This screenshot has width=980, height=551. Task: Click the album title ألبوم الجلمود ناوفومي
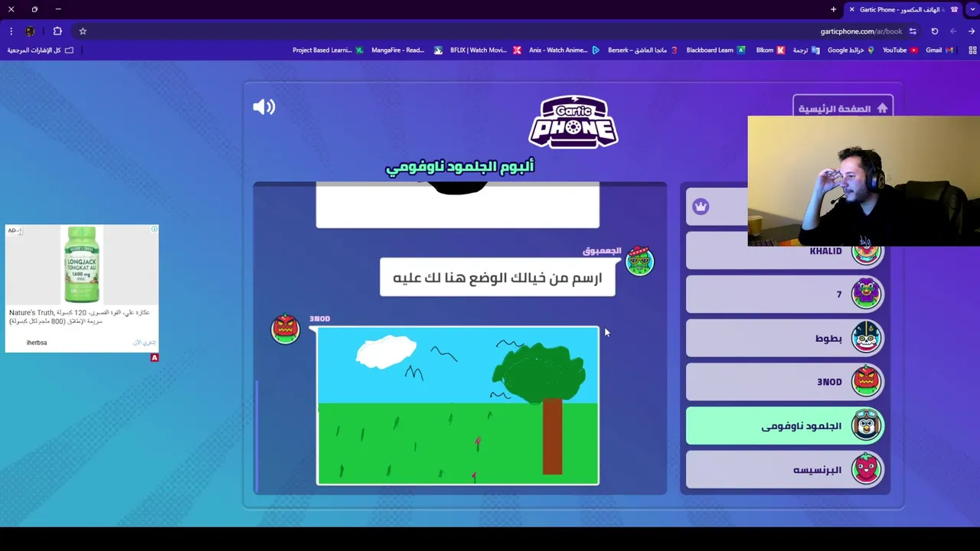point(459,166)
